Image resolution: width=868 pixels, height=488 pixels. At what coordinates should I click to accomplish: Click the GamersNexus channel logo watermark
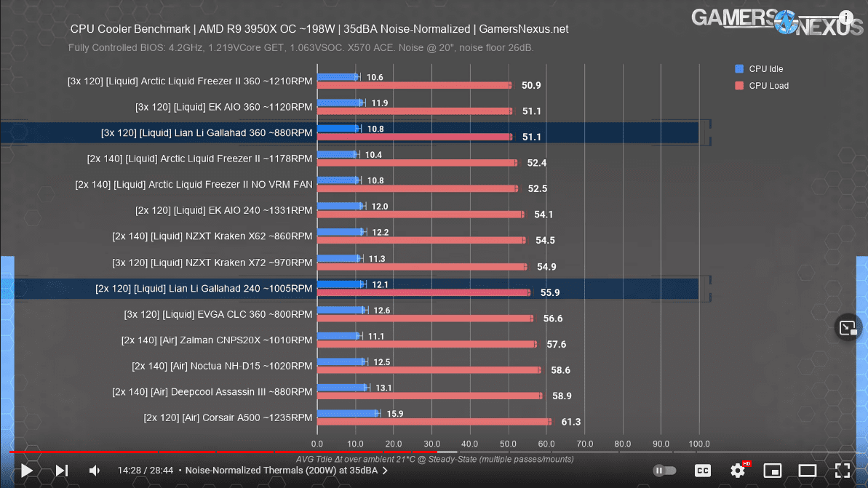[776, 22]
